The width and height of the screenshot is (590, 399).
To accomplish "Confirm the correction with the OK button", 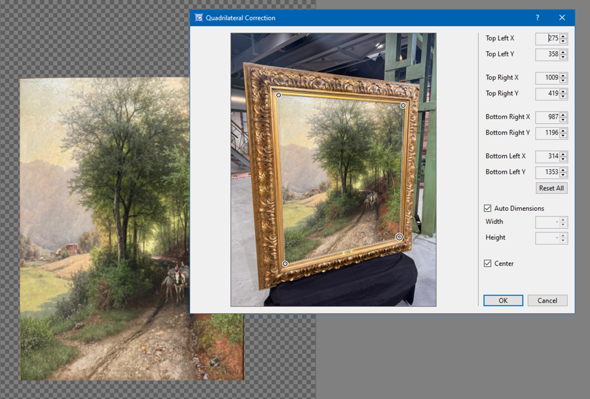I will 503,300.
